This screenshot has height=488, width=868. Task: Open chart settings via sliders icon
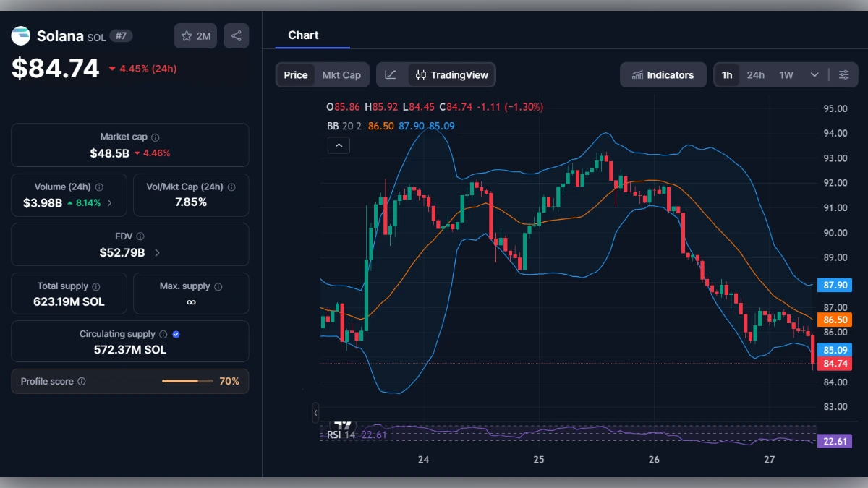tap(844, 74)
